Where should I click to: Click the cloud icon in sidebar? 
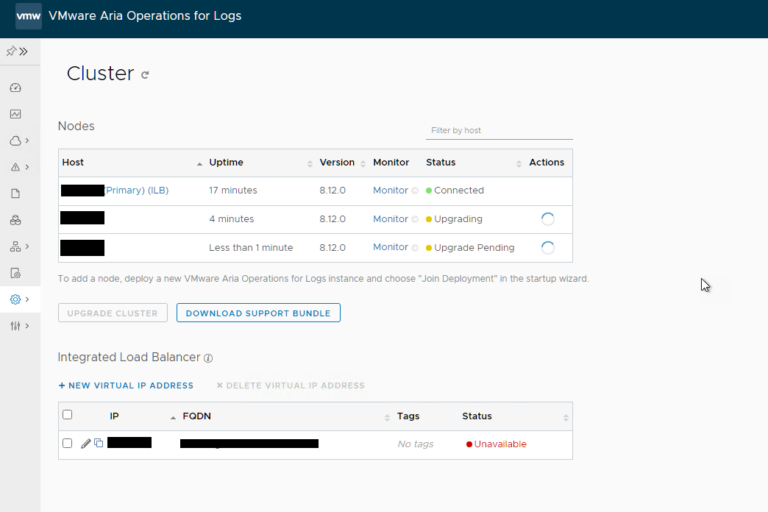tap(16, 141)
